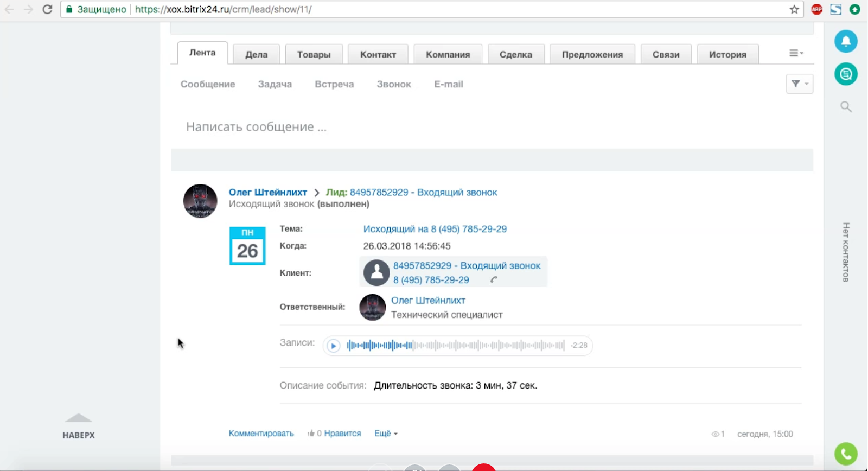This screenshot has height=471, width=868.
Task: Seek within the recording audio waveform
Action: point(456,345)
